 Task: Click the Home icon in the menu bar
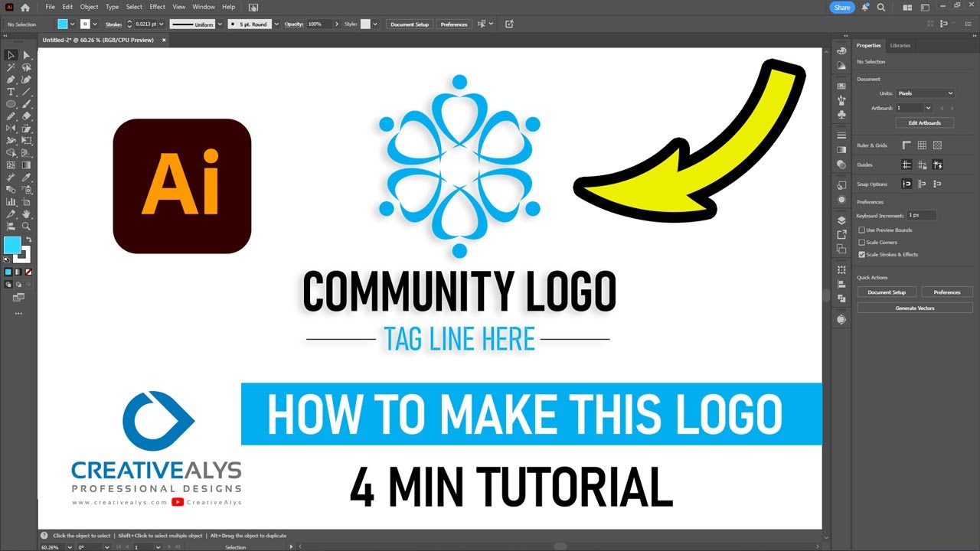[25, 7]
